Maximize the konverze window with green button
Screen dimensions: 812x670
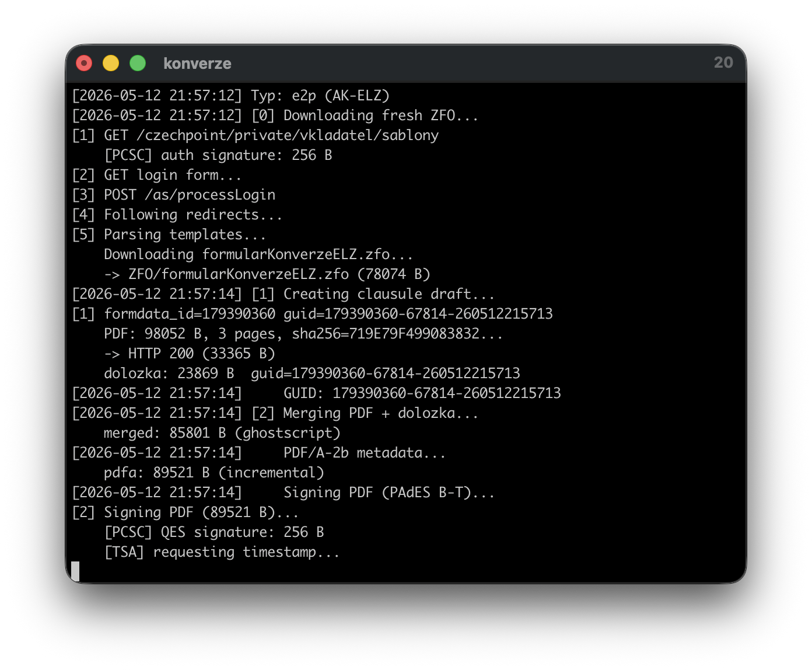point(138,63)
